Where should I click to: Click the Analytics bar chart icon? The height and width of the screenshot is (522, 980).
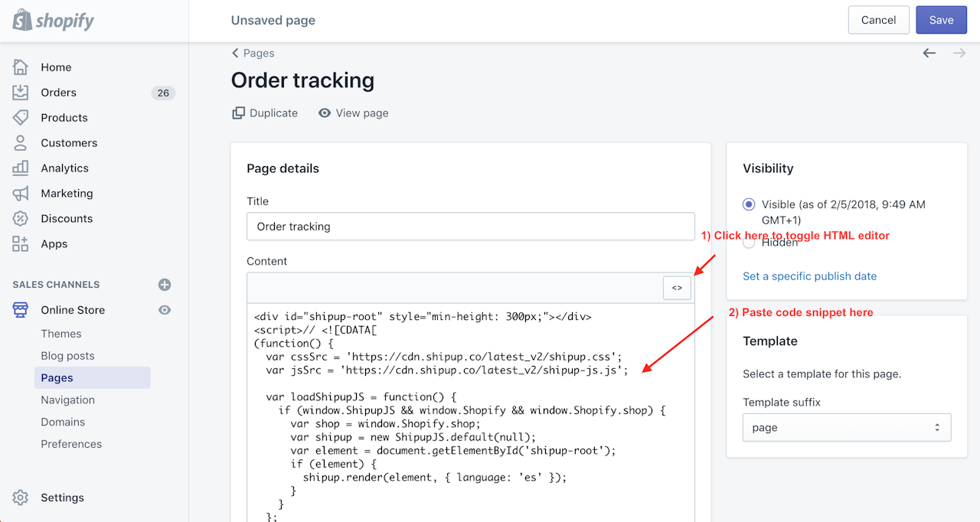pyautogui.click(x=21, y=168)
